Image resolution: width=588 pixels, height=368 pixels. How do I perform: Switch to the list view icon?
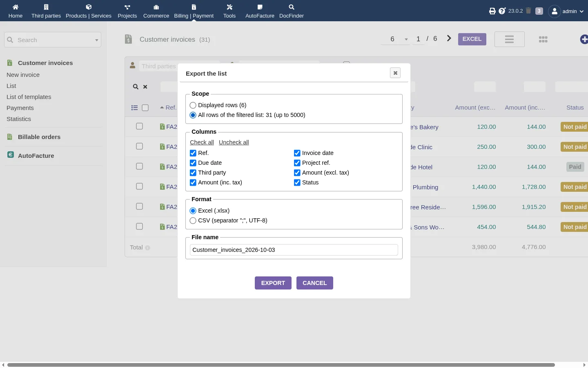click(x=509, y=39)
